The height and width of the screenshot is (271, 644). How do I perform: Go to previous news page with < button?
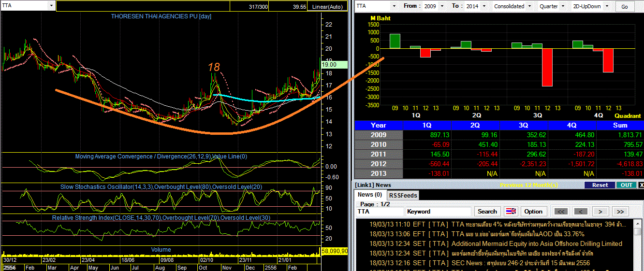581,212
